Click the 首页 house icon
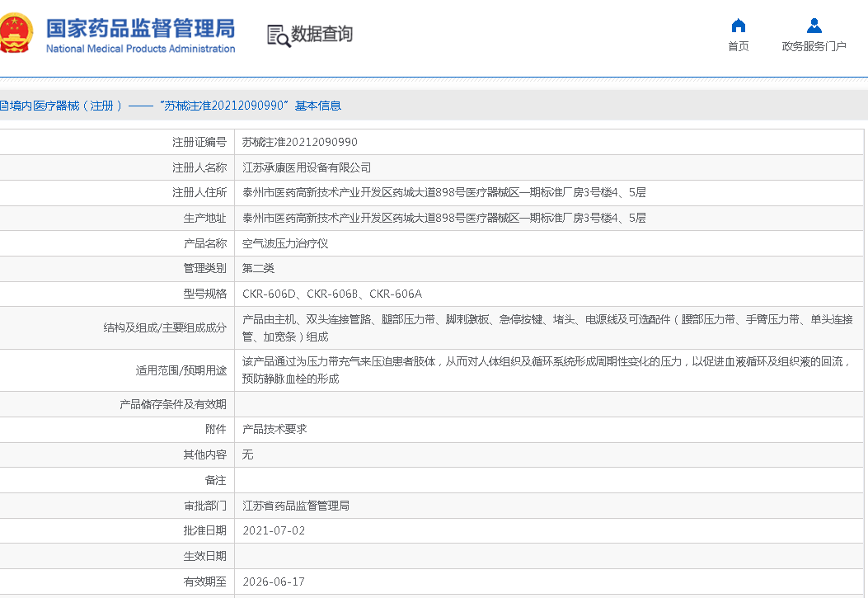 [x=738, y=26]
